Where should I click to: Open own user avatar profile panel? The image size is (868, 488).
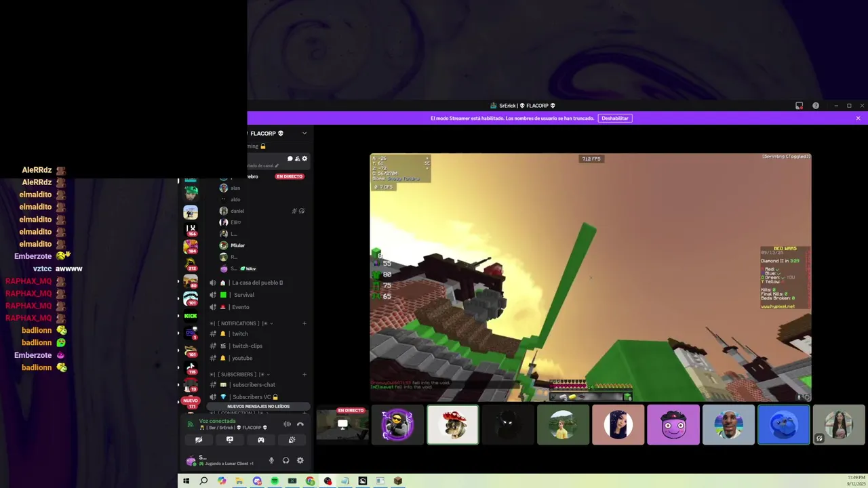coord(191,460)
